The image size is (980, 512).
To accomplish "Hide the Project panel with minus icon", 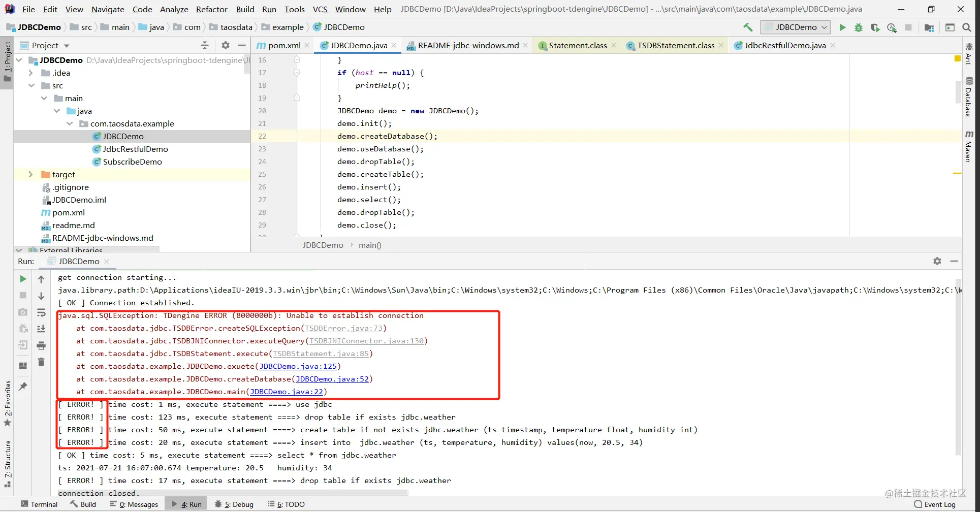I will (242, 45).
